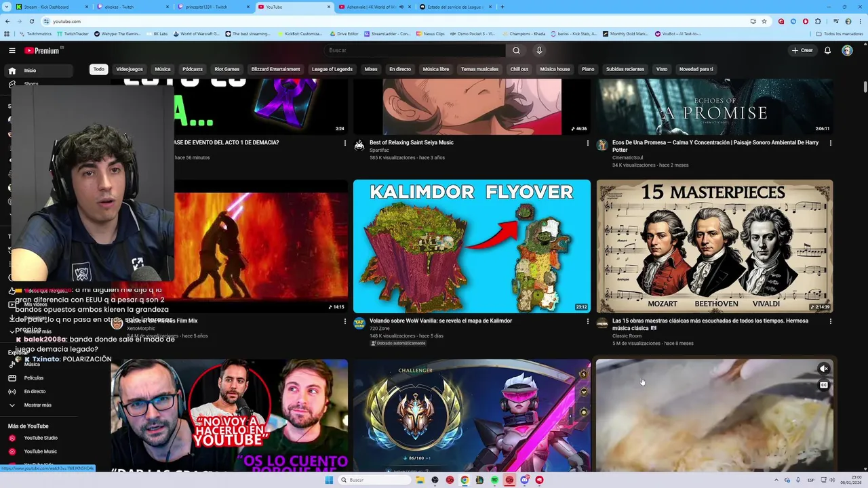Select the Subidas recientes filter chip
The width and height of the screenshot is (868, 488).
click(x=625, y=69)
